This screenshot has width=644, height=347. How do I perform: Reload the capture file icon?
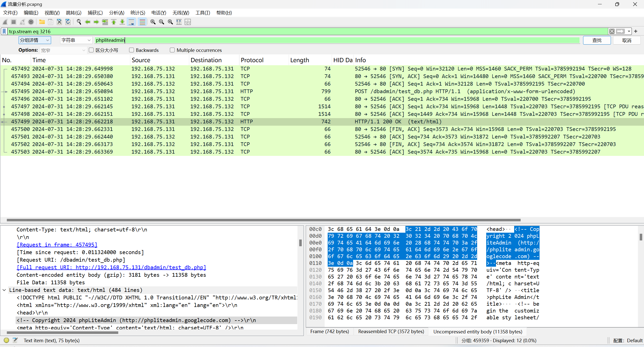[x=68, y=22]
